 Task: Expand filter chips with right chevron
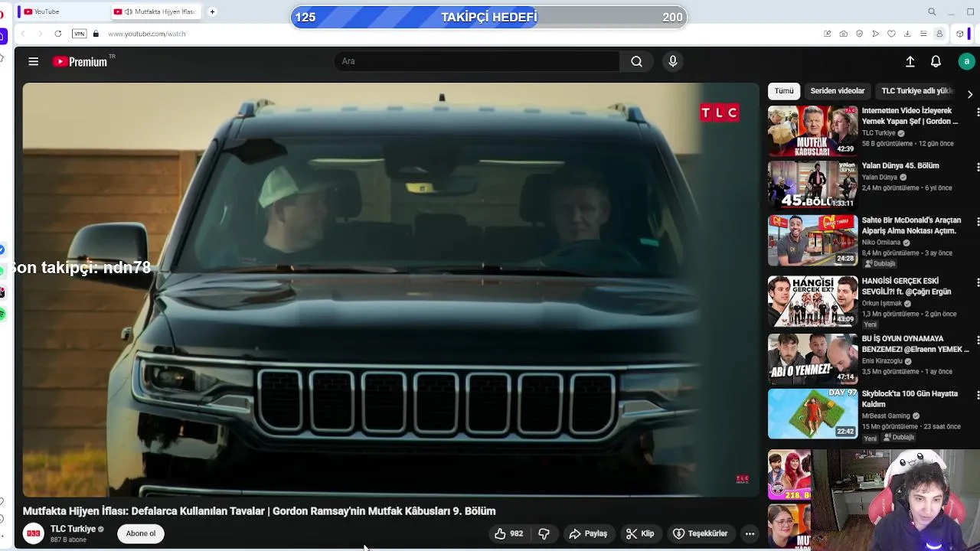[x=970, y=94]
